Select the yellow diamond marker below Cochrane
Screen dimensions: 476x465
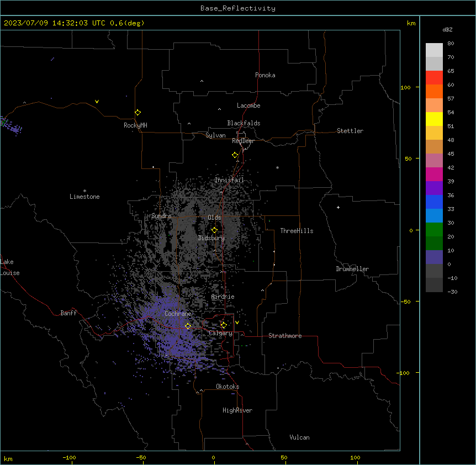click(188, 326)
